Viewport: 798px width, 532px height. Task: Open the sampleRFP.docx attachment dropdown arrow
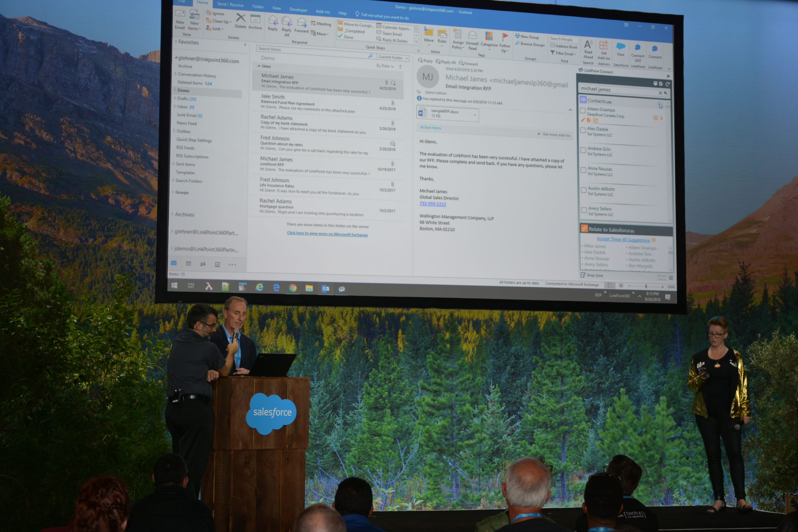475,115
